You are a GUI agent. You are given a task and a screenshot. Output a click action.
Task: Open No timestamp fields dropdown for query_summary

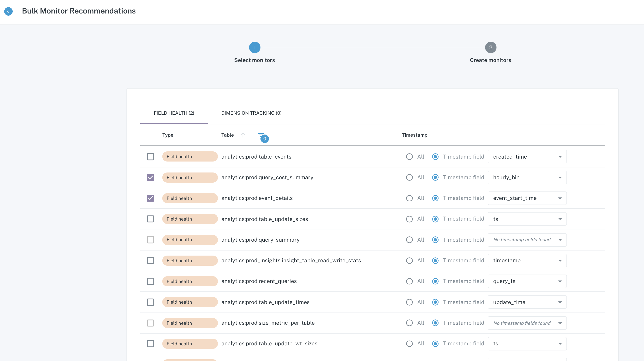tap(527, 240)
